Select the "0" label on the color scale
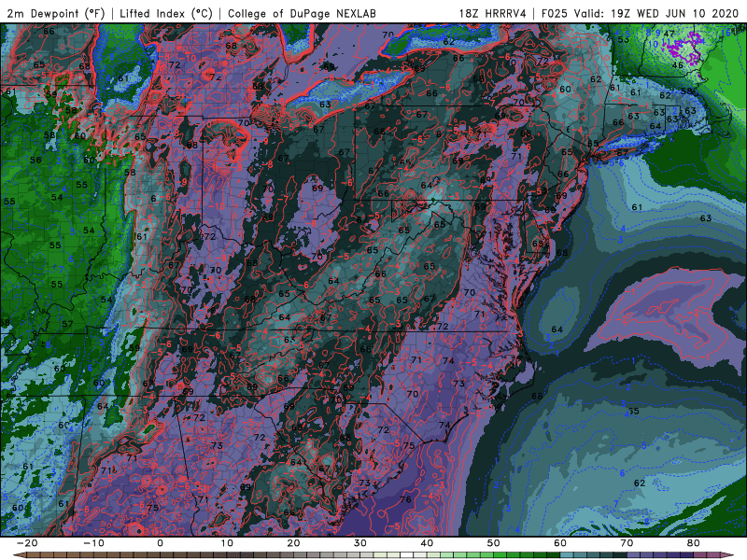 pyautogui.click(x=160, y=543)
